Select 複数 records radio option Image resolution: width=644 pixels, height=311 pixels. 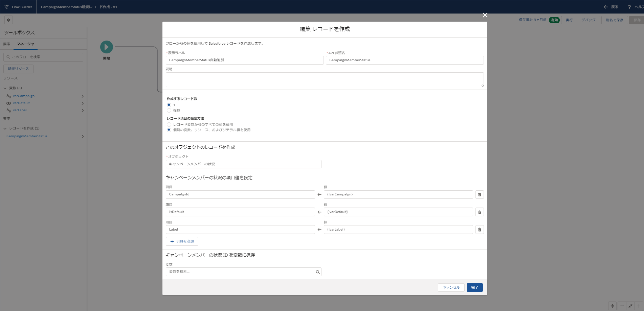coord(169,111)
